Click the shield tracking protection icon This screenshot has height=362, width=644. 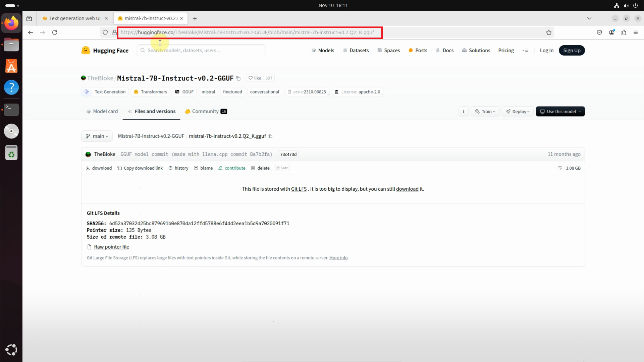coord(105,33)
